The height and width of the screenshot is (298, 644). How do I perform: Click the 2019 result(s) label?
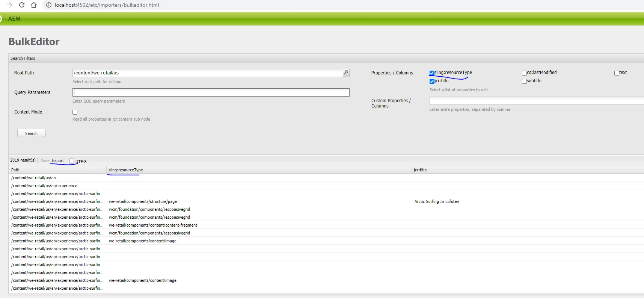point(23,160)
